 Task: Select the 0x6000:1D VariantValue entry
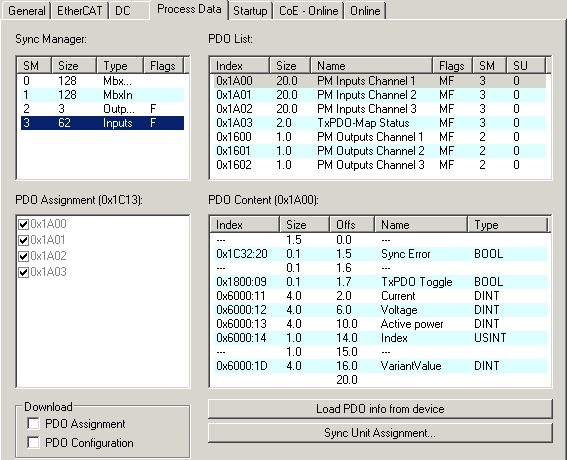[x=380, y=366]
